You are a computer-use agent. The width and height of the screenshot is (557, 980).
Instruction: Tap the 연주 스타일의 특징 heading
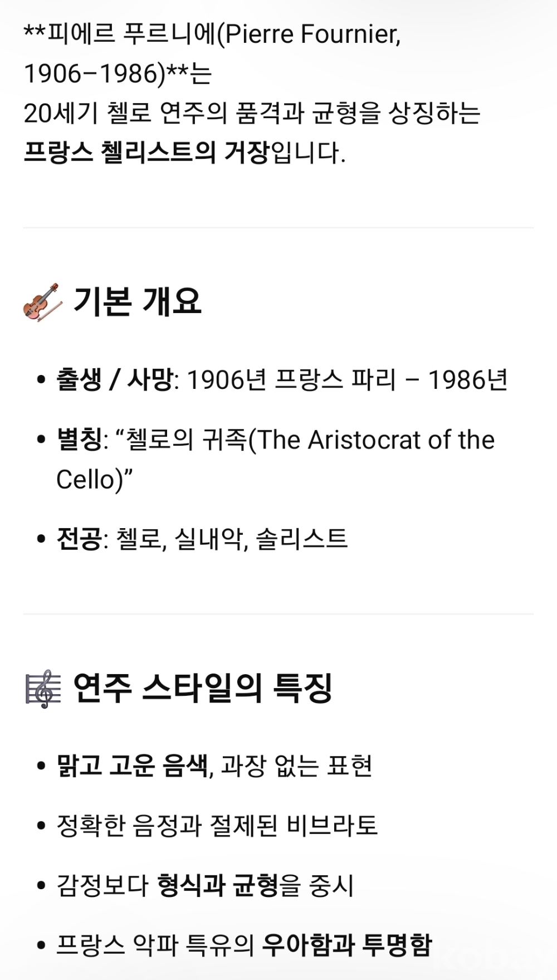(203, 688)
